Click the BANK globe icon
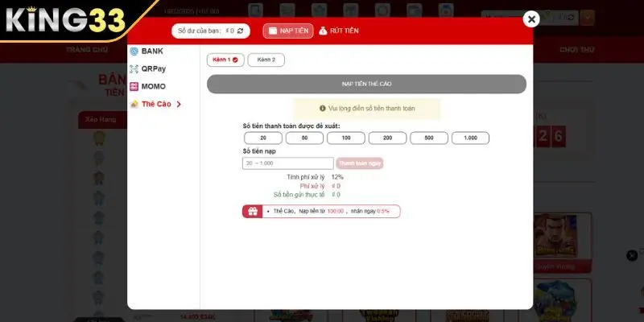The height and width of the screenshot is (322, 644). 134,51
